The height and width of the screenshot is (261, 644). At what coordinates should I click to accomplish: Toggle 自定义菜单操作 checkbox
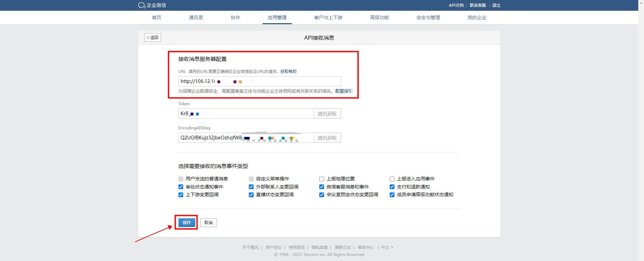(251, 179)
